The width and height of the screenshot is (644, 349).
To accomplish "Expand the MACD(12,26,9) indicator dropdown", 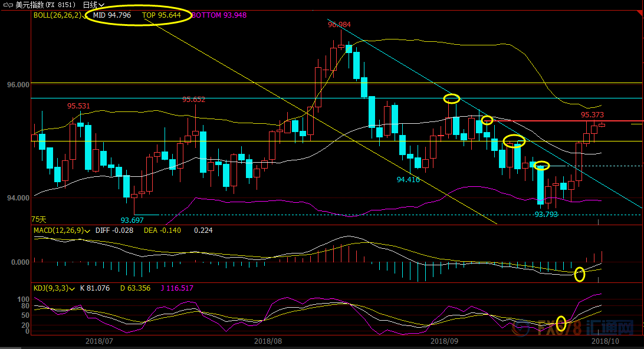I will (87, 231).
